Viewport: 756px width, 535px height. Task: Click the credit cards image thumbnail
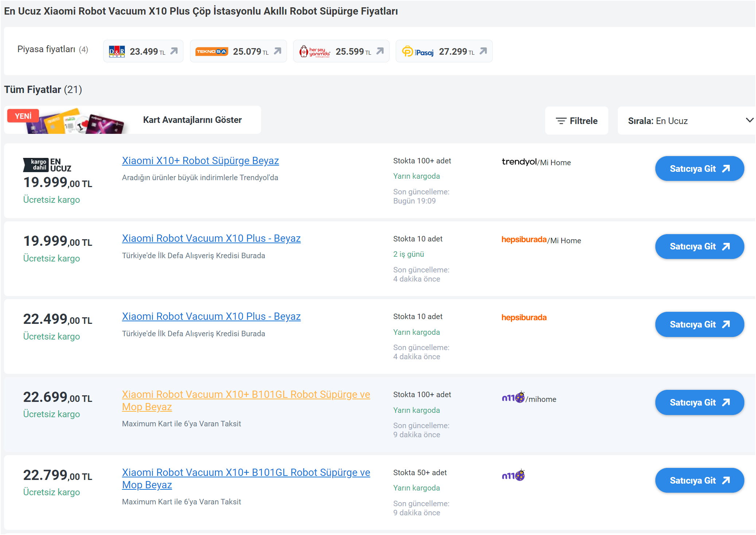[x=77, y=121]
